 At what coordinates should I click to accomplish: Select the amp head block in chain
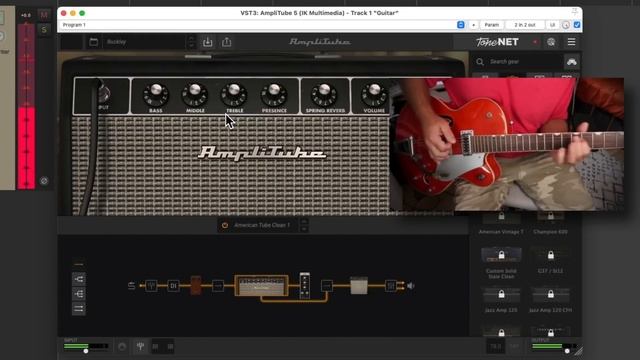click(x=261, y=285)
